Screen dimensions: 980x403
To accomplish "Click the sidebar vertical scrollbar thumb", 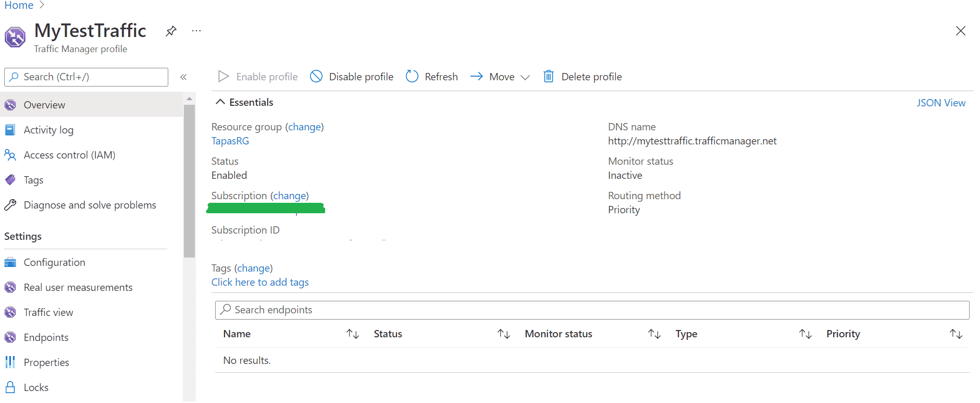I will [x=189, y=181].
